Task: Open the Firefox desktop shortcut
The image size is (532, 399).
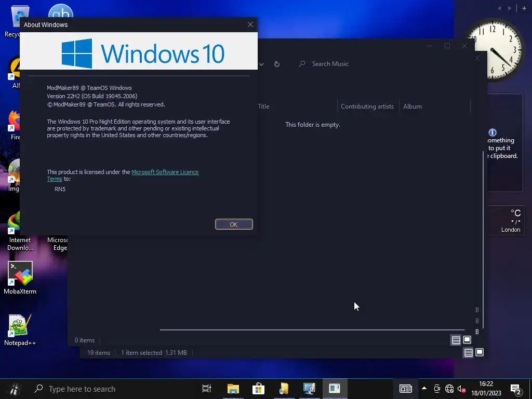Action: tap(14, 125)
